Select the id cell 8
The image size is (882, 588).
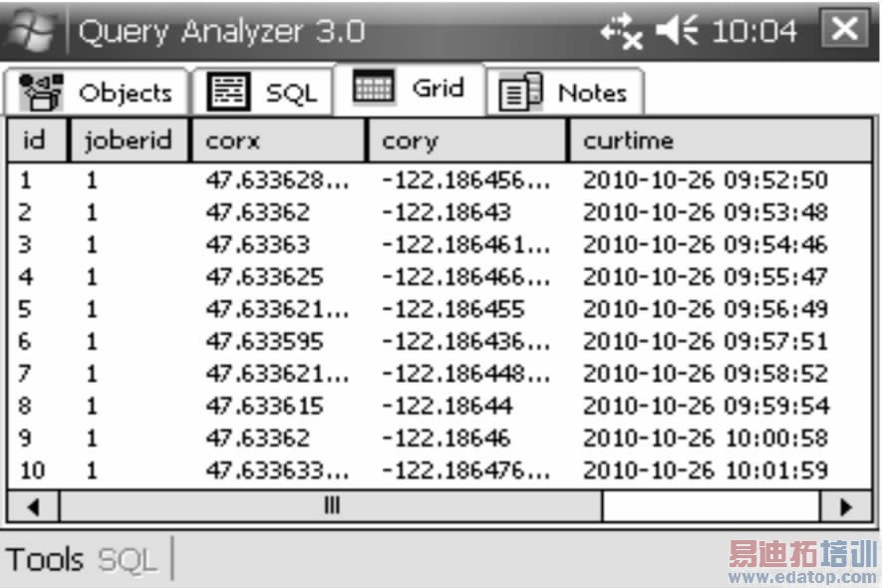[25, 406]
